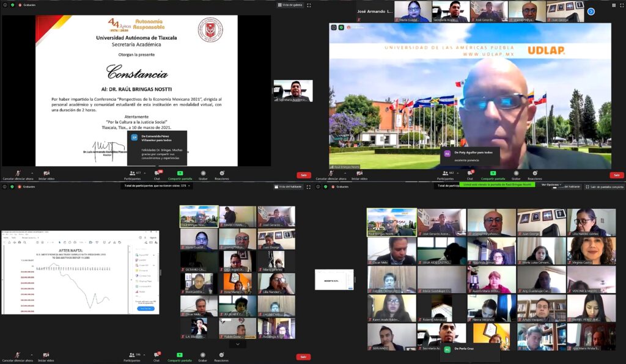Expand 'Total de participantes que no tienen video' dropdown
Screen dimensions: 626x364
[158, 186]
